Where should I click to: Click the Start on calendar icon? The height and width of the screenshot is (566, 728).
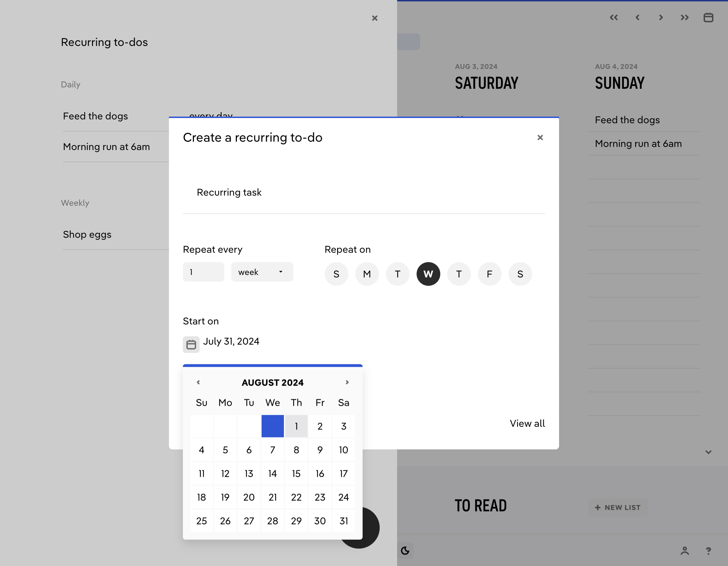pyautogui.click(x=191, y=345)
